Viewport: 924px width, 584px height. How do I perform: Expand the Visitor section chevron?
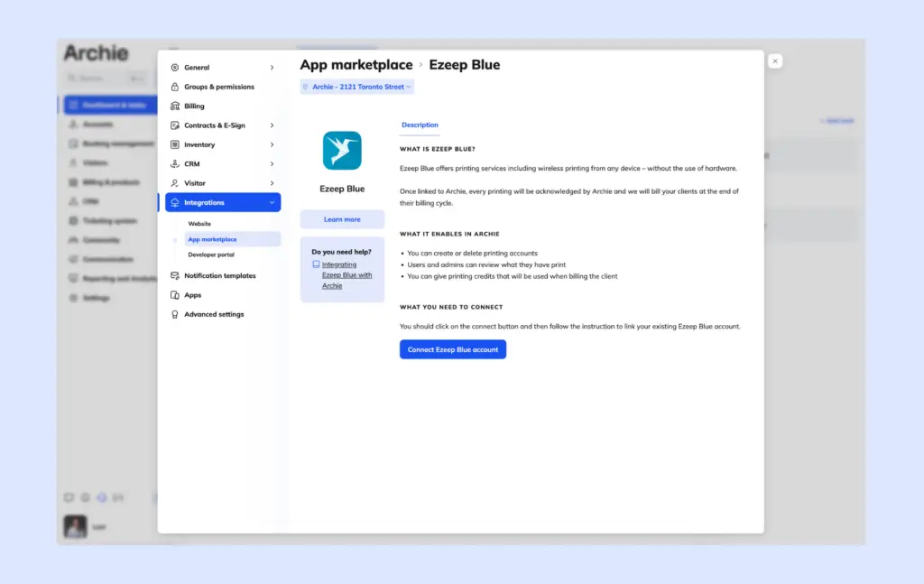[272, 183]
